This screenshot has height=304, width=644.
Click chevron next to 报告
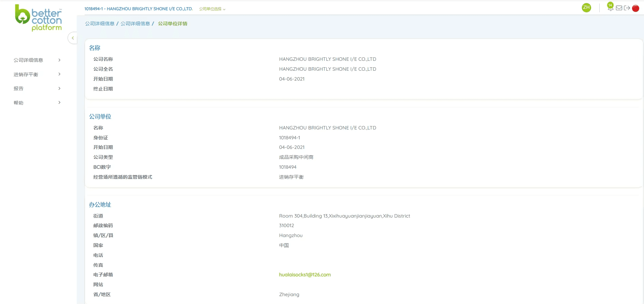pyautogui.click(x=59, y=88)
